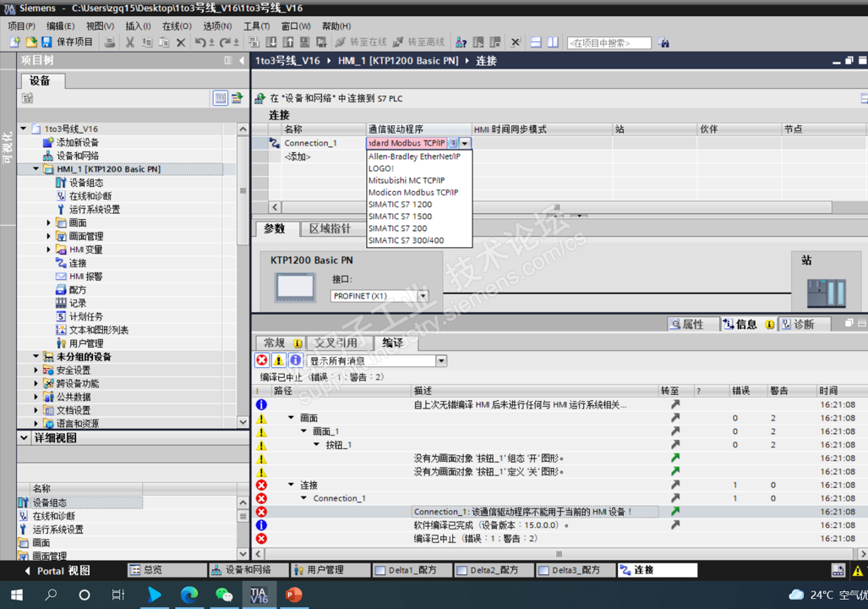Expand the HMI 变量 folder
This screenshot has width=868, height=609.
coord(49,250)
